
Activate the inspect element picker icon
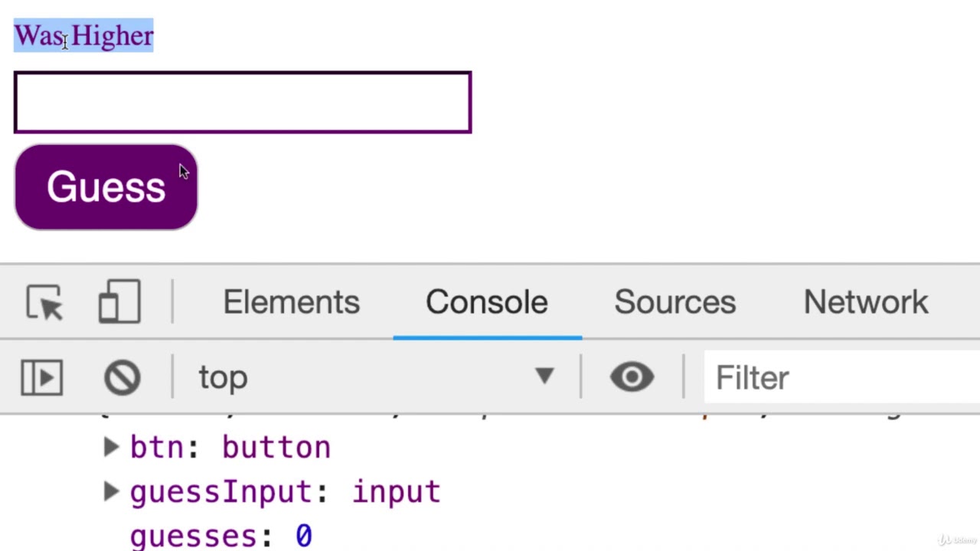(x=44, y=302)
